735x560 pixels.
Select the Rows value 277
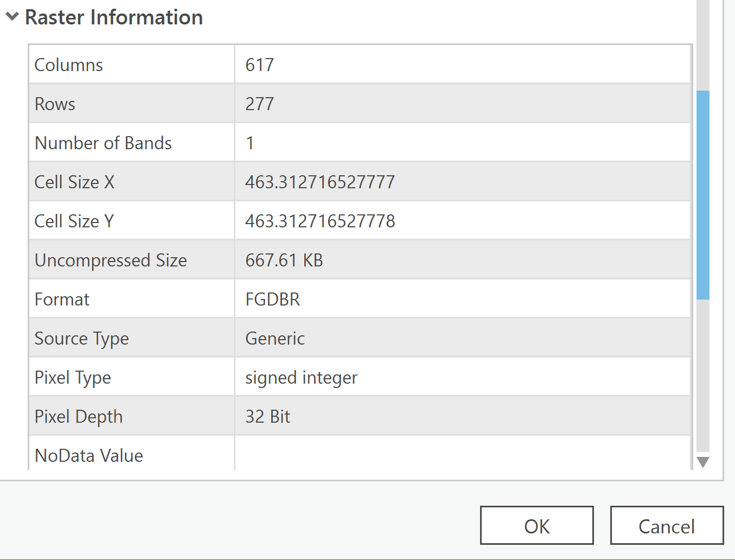click(260, 104)
